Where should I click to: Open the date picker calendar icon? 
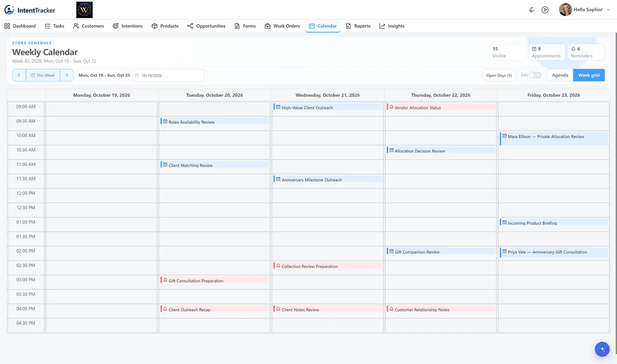coord(137,76)
